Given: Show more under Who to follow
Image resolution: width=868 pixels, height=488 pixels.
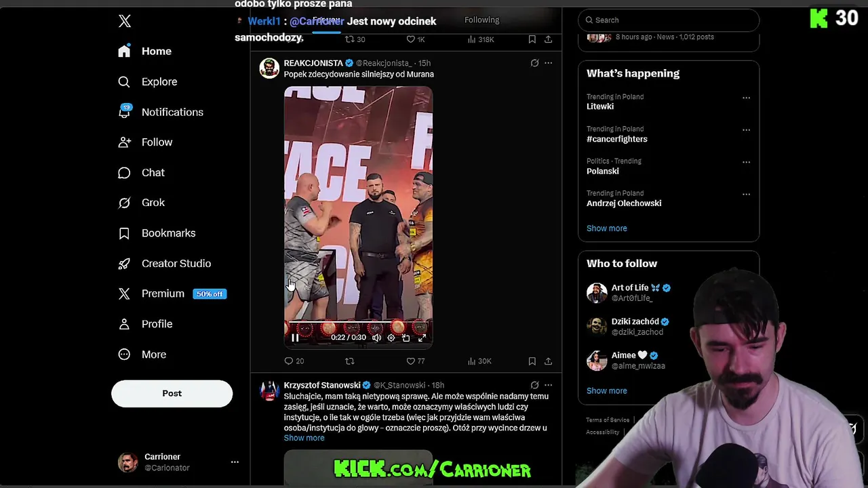Looking at the screenshot, I should point(606,391).
